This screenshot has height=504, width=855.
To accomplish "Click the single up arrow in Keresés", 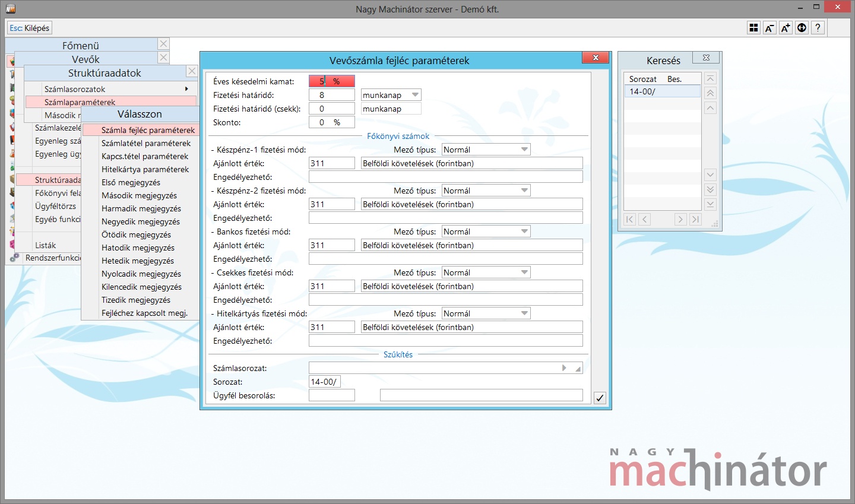I will point(710,107).
